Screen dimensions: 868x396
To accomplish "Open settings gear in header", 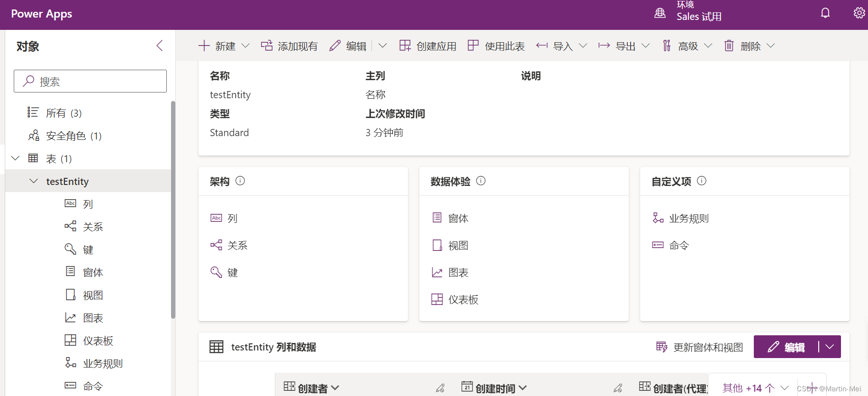I will 859,13.
